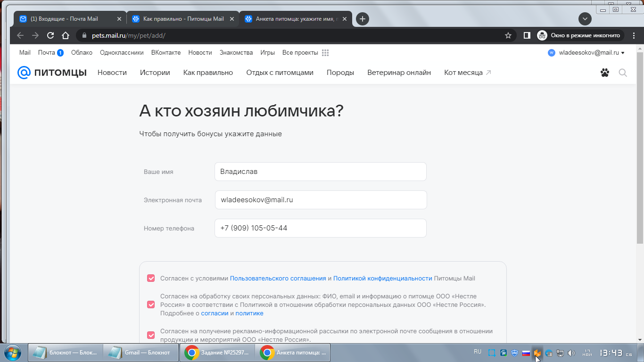
Task: Switch to Как правильно - Питомцы tab
Action: point(183,19)
